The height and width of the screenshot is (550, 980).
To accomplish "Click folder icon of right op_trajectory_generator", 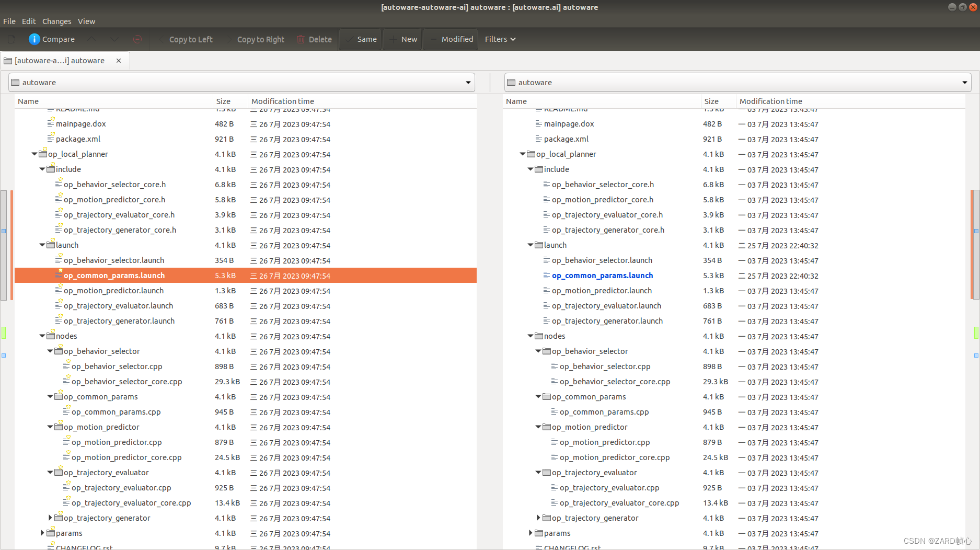I will (x=547, y=518).
